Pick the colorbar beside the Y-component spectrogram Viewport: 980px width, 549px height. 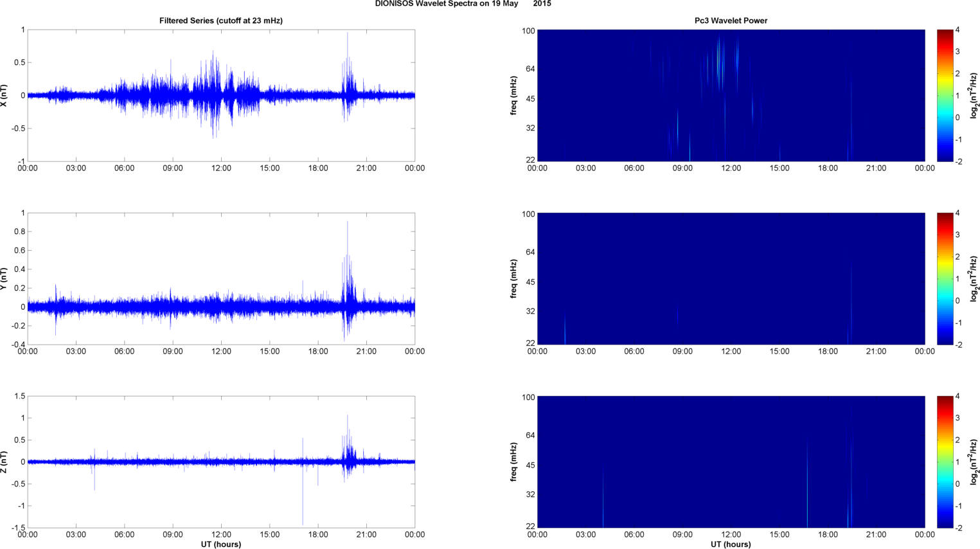tap(945, 279)
